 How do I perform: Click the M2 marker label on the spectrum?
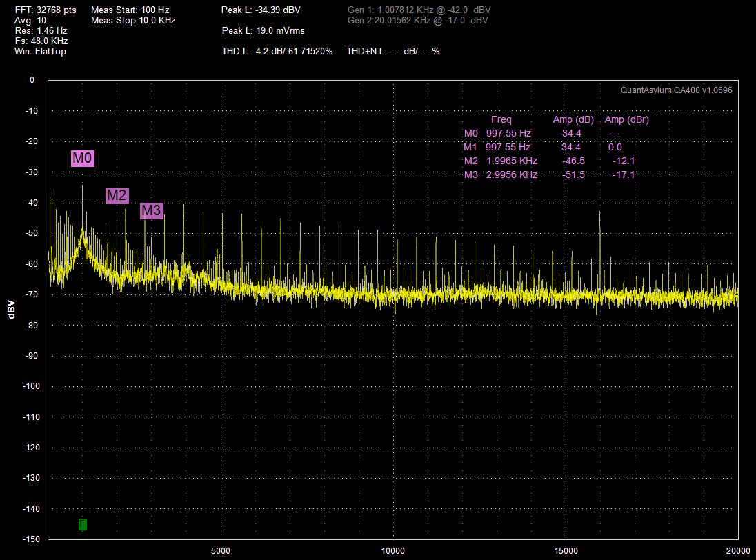point(117,195)
